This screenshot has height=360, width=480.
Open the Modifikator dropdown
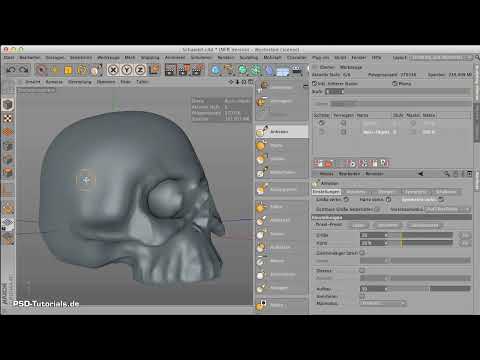pyautogui.click(x=383, y=303)
